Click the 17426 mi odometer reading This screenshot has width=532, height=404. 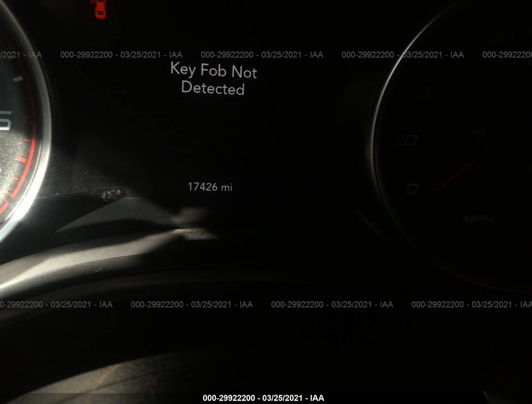point(210,187)
